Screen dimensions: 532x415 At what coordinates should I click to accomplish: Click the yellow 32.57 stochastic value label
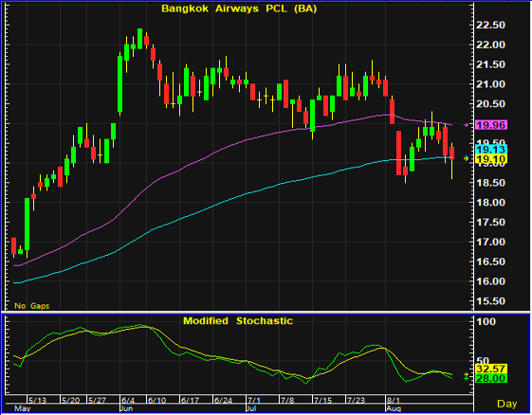[x=491, y=369]
